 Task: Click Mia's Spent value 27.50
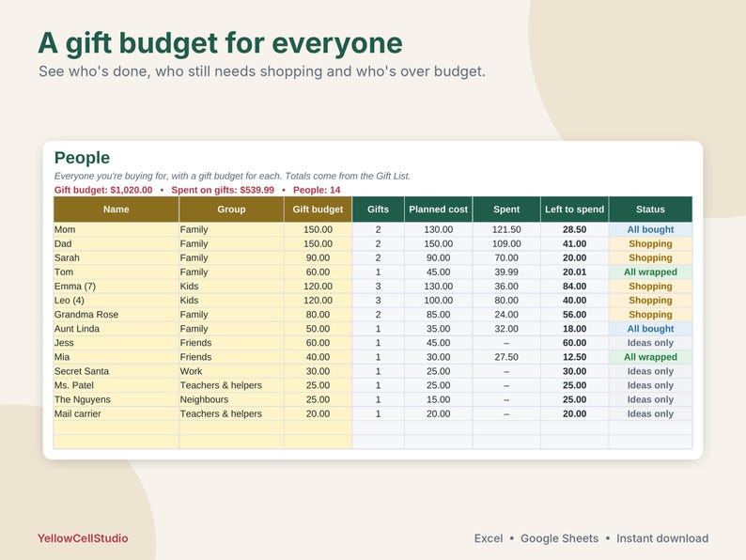point(506,357)
